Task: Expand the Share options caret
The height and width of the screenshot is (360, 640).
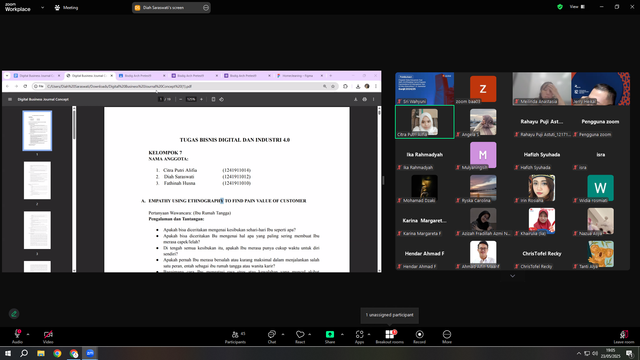Action: pos(342,334)
